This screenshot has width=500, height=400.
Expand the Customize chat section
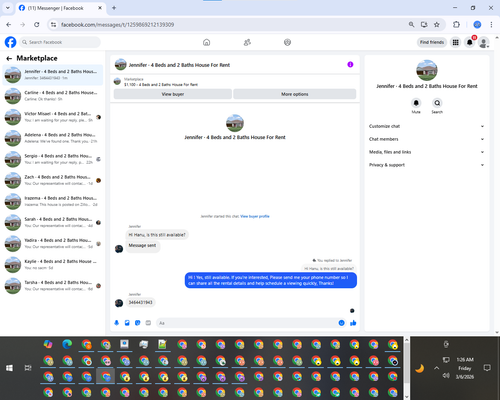point(427,126)
